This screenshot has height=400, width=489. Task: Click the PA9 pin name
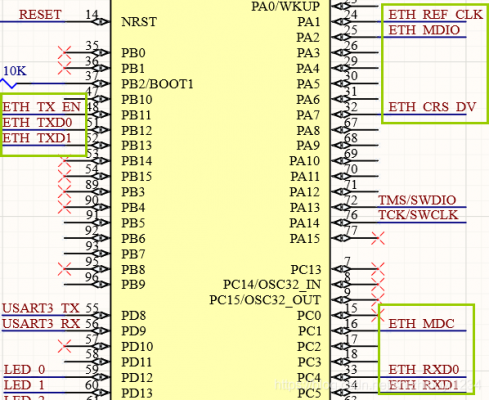pyautogui.click(x=308, y=146)
